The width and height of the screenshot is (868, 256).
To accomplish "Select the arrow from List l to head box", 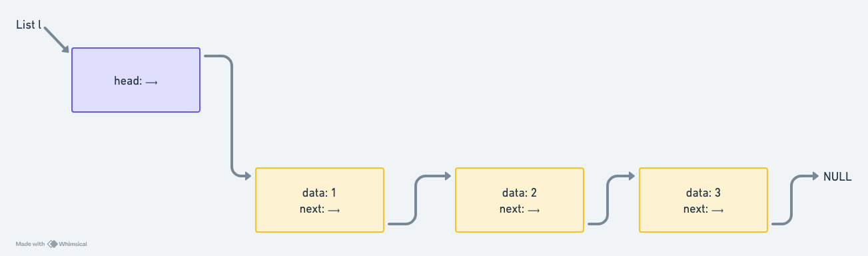I will [x=56, y=40].
